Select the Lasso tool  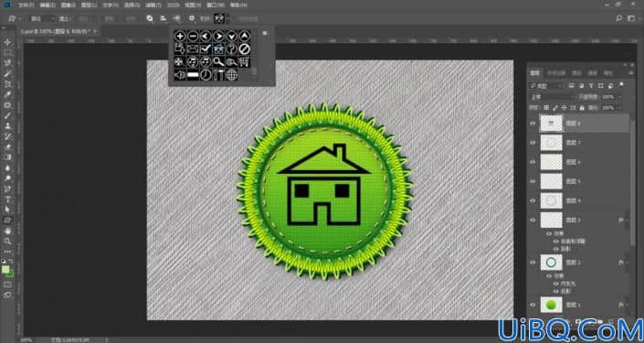coord(7,63)
